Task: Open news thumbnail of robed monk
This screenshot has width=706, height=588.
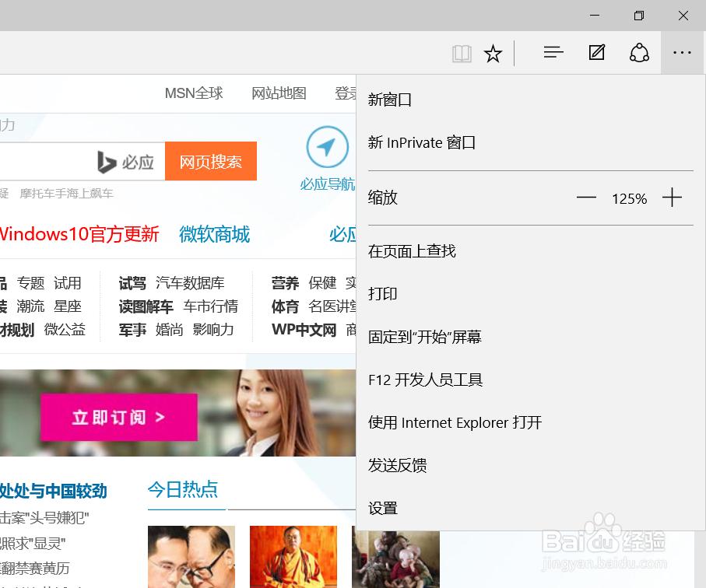Action: (293, 557)
